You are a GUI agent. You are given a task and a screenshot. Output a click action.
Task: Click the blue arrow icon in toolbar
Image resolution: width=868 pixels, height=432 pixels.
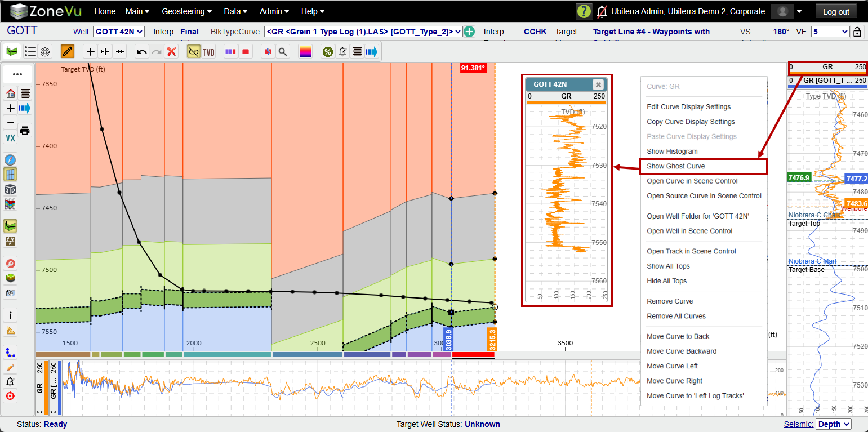tap(372, 52)
